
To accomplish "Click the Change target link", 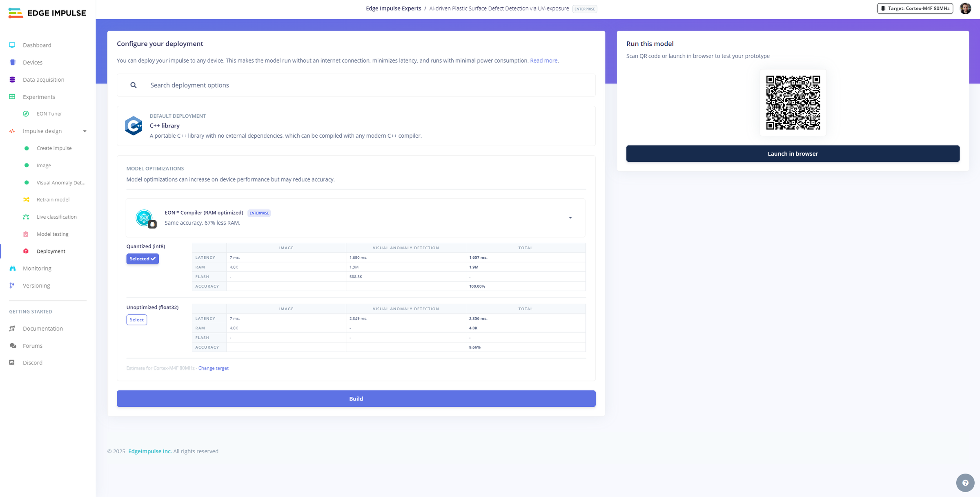I will coord(213,368).
